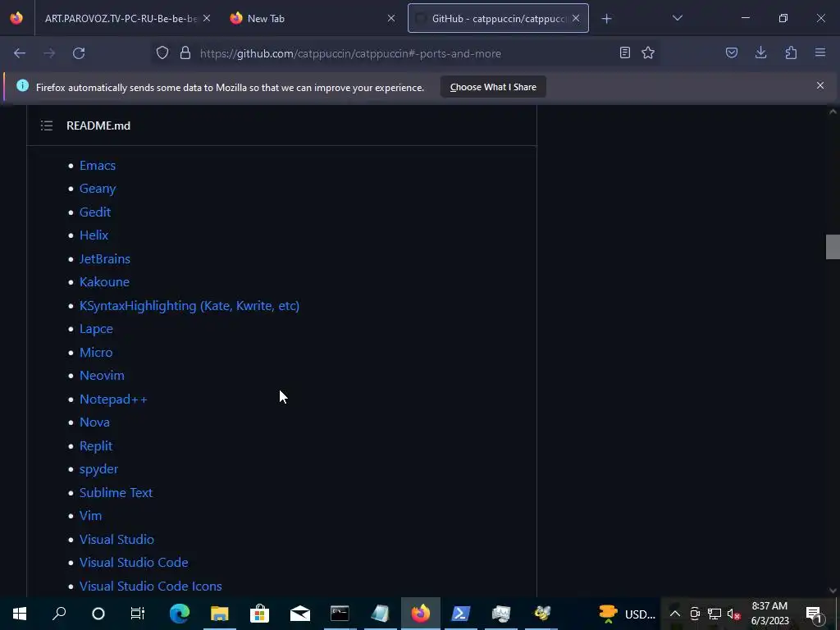Open the Micro port link
This screenshot has width=840, height=630.
tap(96, 353)
